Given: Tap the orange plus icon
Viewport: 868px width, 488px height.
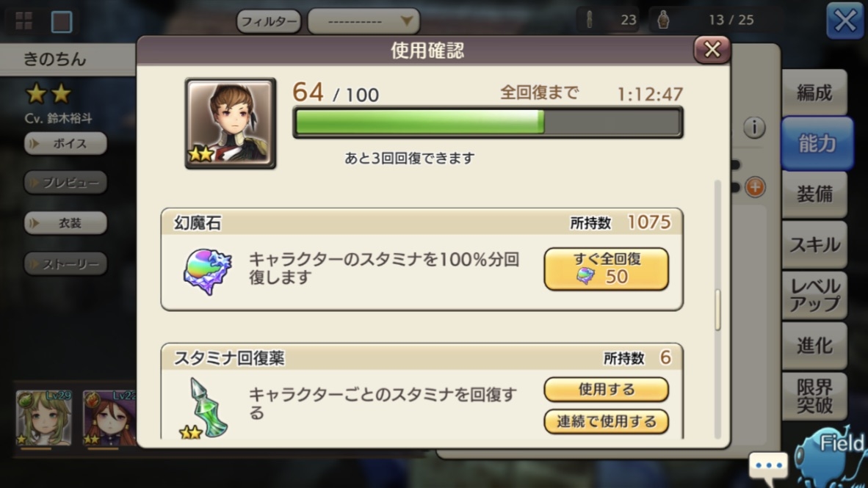Looking at the screenshot, I should point(755,187).
